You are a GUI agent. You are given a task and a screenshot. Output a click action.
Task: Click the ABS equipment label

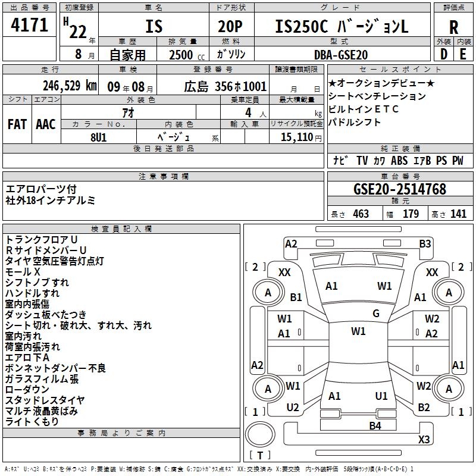399,161
